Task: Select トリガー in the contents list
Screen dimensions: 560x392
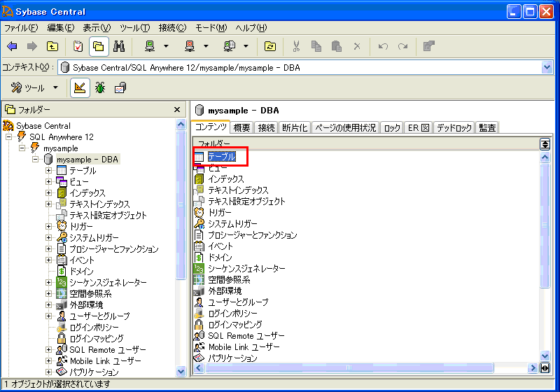Action: 219,212
